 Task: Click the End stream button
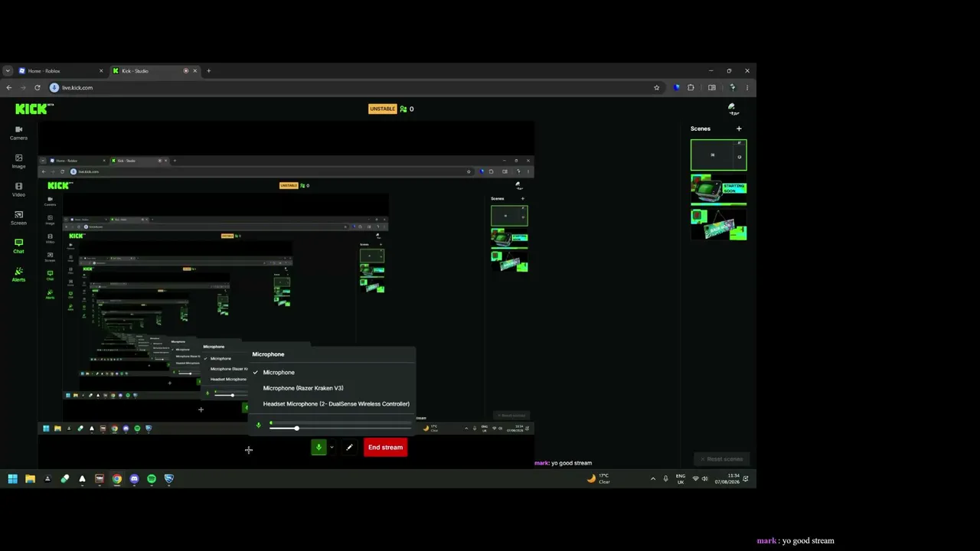pyautogui.click(x=385, y=448)
